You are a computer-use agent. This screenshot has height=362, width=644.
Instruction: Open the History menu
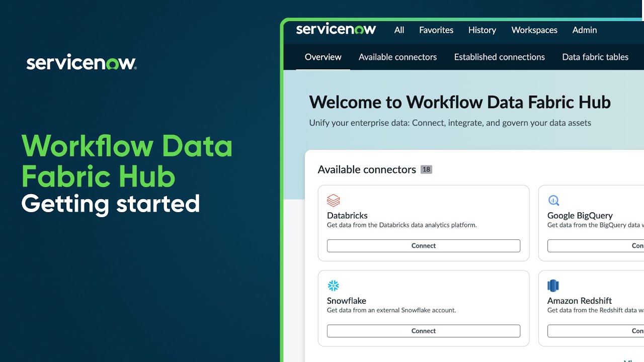click(481, 30)
